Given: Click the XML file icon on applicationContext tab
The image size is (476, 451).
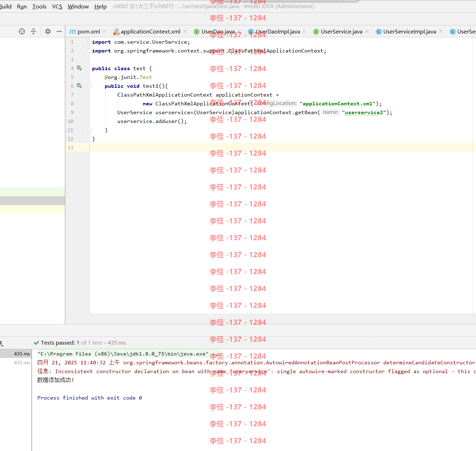Looking at the screenshot, I should pos(116,32).
